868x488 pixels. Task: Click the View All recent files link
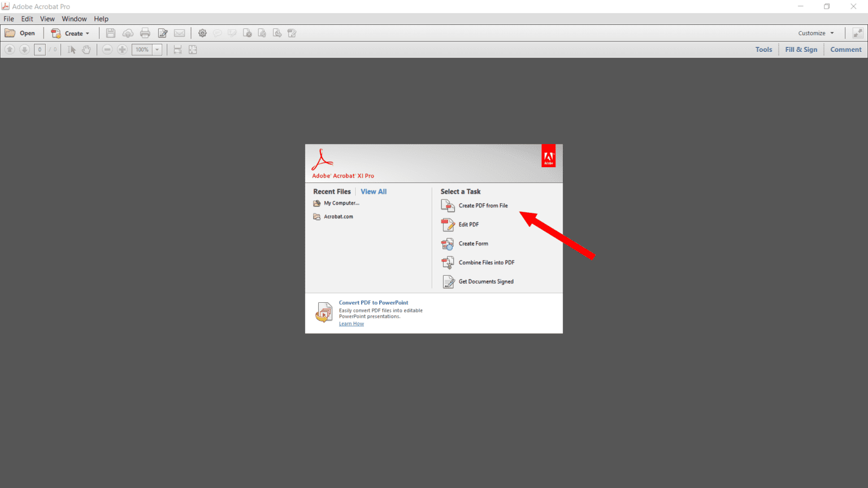[374, 191]
